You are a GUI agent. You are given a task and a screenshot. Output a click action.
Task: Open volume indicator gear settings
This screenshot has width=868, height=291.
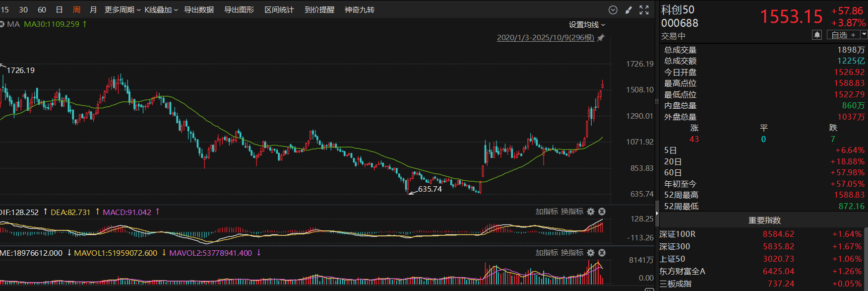(591, 253)
